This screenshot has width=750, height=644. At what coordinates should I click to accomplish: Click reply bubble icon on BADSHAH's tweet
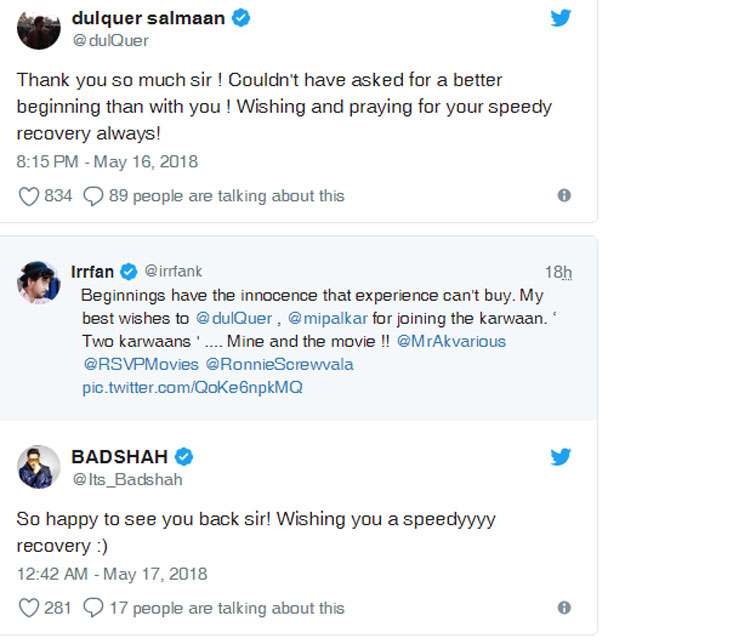(93, 608)
